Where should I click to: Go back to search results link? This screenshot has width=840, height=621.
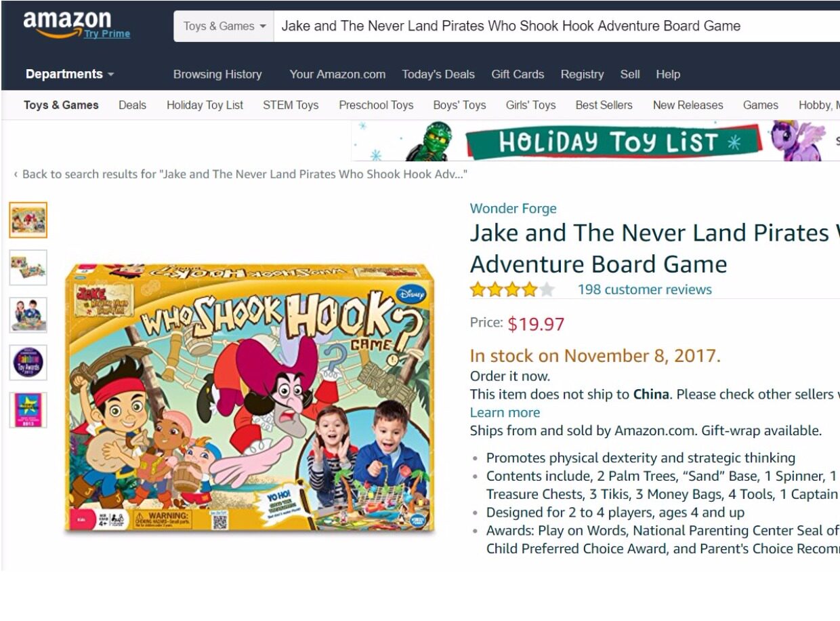click(240, 174)
